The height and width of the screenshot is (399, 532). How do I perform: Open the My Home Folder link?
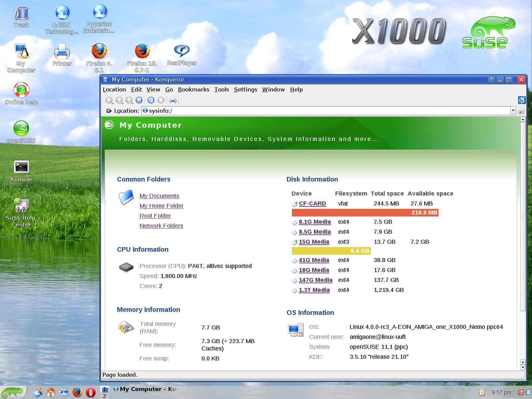point(161,206)
